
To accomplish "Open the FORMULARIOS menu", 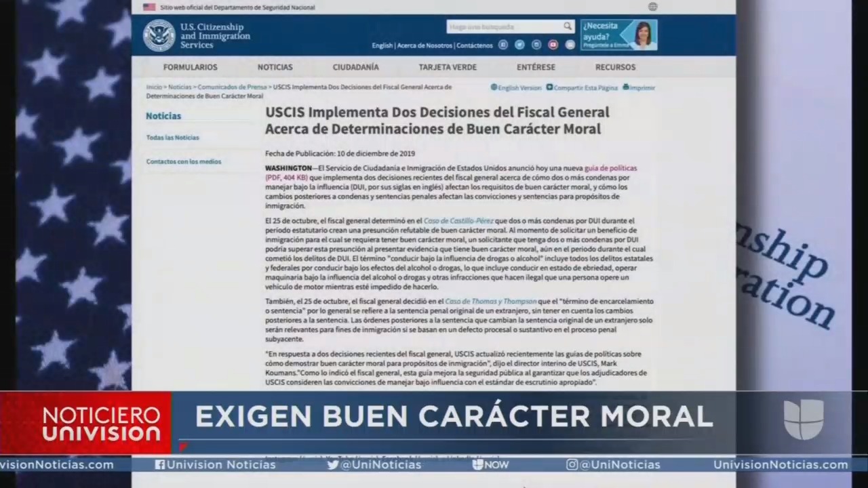I will tap(191, 67).
